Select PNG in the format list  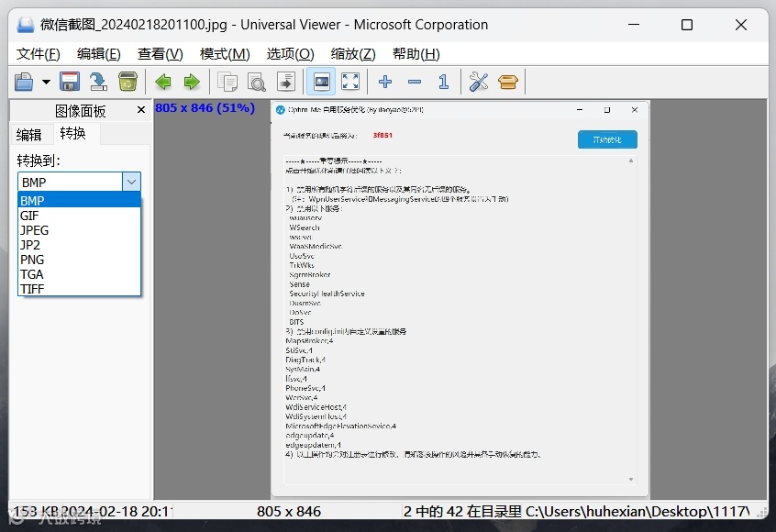tap(79, 260)
